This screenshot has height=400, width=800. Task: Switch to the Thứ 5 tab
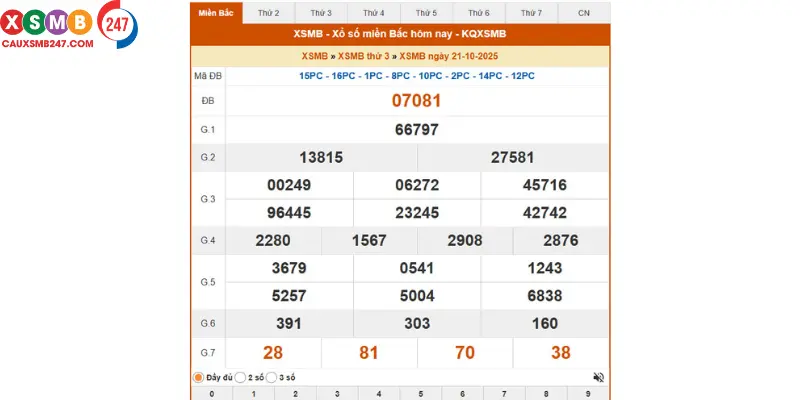(x=427, y=13)
